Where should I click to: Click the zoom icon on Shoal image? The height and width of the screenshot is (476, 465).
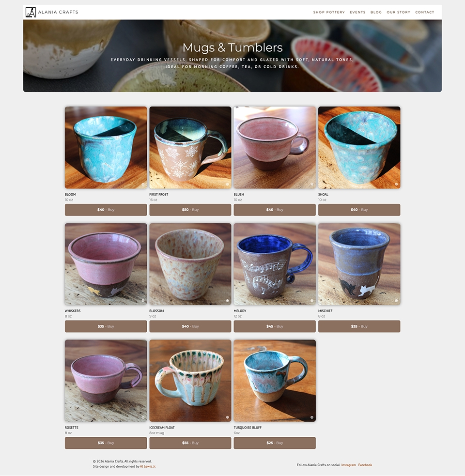[x=396, y=184]
